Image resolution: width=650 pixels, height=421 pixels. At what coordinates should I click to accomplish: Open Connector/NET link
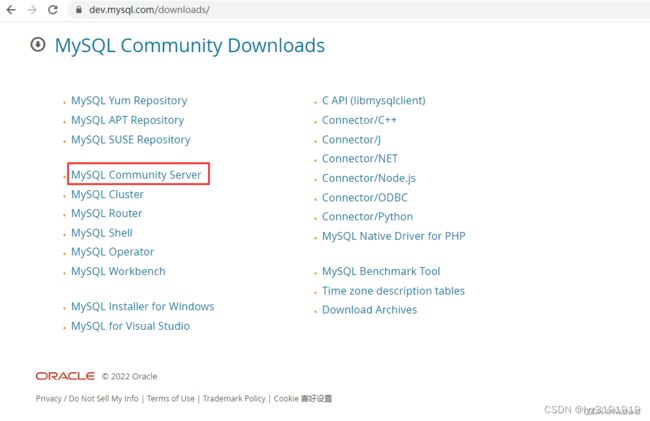point(360,159)
